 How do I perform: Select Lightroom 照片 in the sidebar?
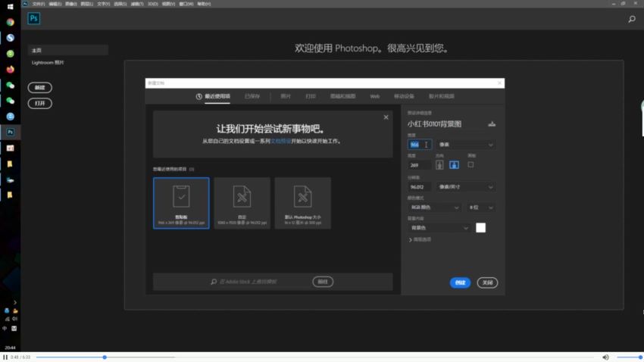[48, 62]
